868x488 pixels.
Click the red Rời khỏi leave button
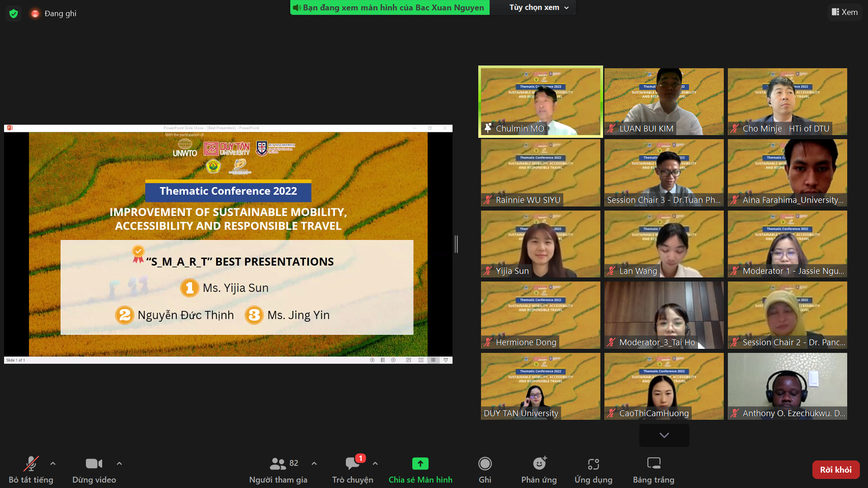point(835,469)
